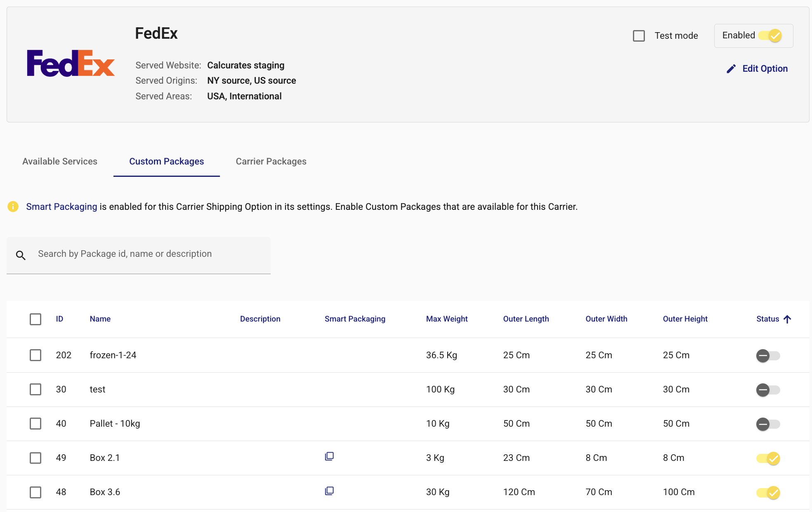Open the Smart Packaging link

coord(61,207)
